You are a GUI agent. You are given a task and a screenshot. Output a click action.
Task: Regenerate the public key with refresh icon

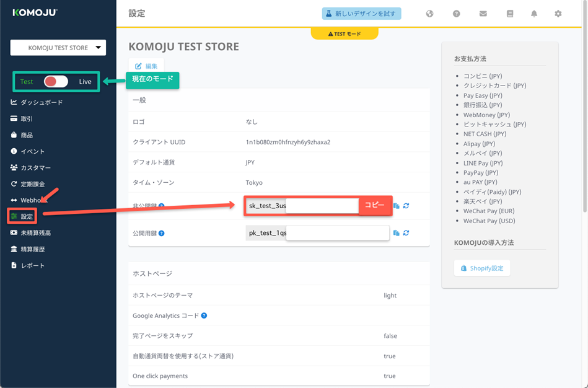point(406,233)
